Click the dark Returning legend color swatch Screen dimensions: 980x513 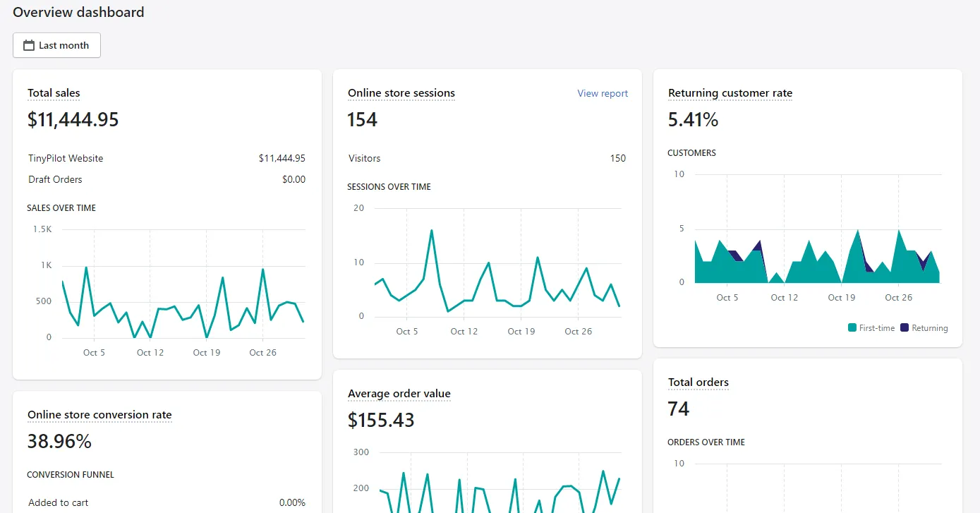[x=907, y=327]
